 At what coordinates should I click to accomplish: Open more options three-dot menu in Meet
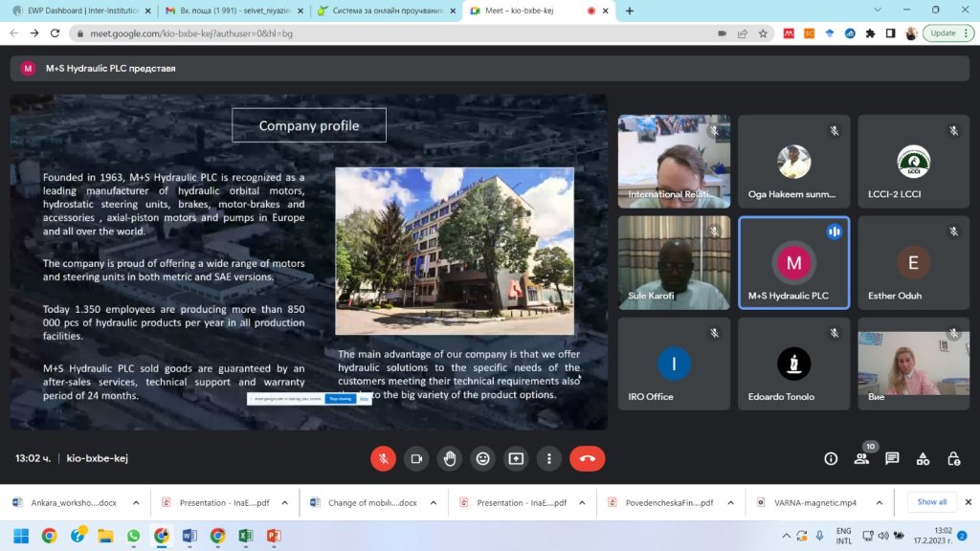point(548,458)
